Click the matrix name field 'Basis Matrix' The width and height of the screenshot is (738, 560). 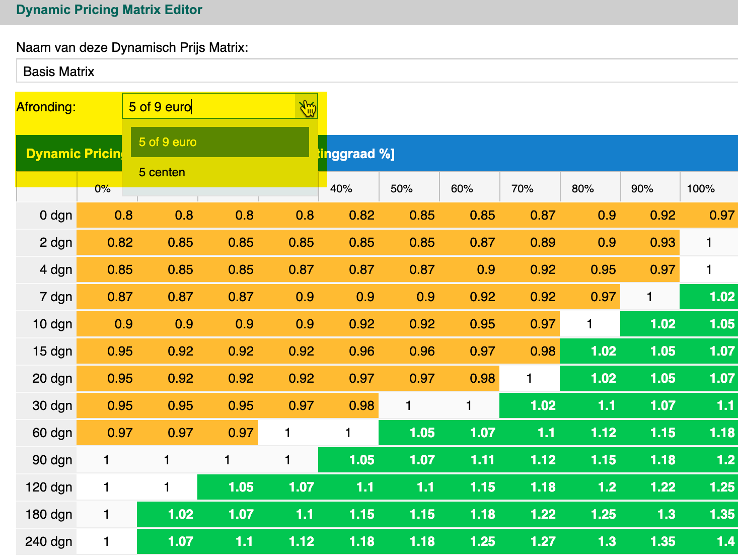click(377, 71)
